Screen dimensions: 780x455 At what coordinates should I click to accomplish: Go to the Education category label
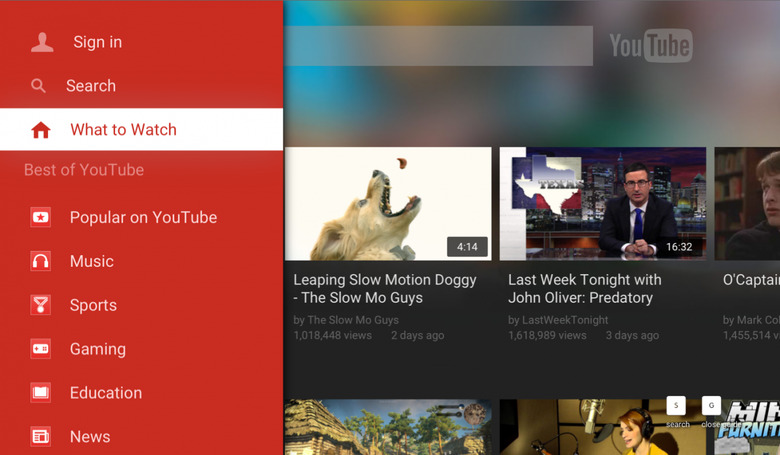pyautogui.click(x=106, y=393)
